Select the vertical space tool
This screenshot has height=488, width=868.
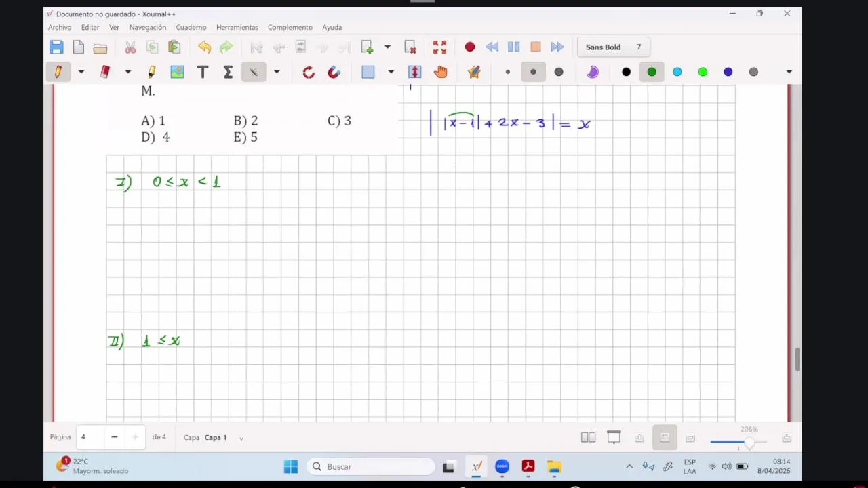pos(414,72)
